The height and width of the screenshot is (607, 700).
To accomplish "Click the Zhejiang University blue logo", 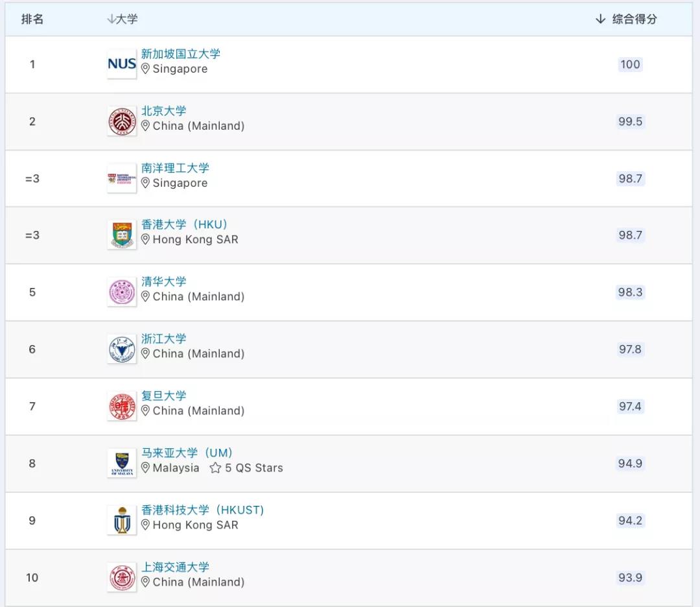I will coord(121,349).
